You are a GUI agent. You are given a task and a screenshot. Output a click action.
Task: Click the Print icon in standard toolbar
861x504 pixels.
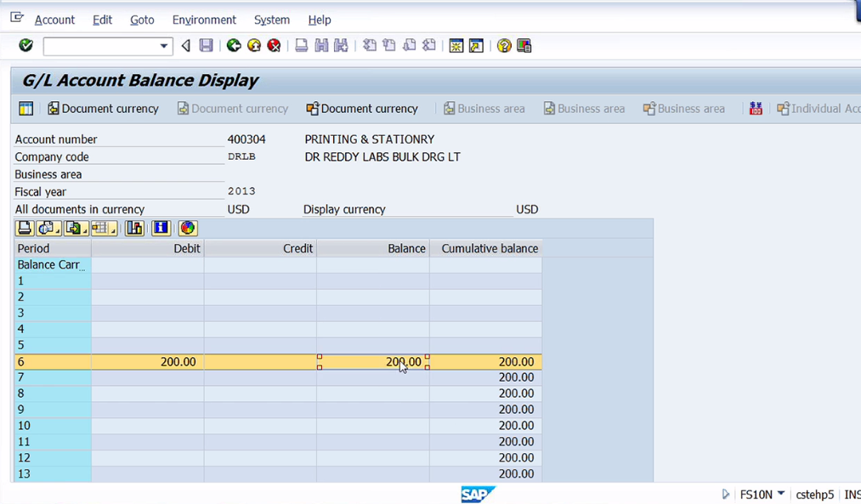click(302, 46)
